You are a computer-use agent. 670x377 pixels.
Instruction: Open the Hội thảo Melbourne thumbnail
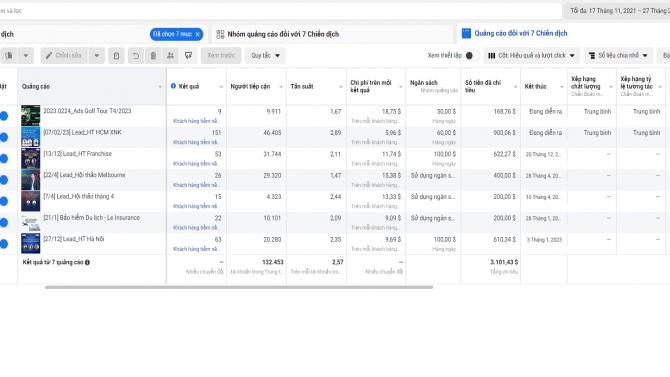click(x=30, y=180)
